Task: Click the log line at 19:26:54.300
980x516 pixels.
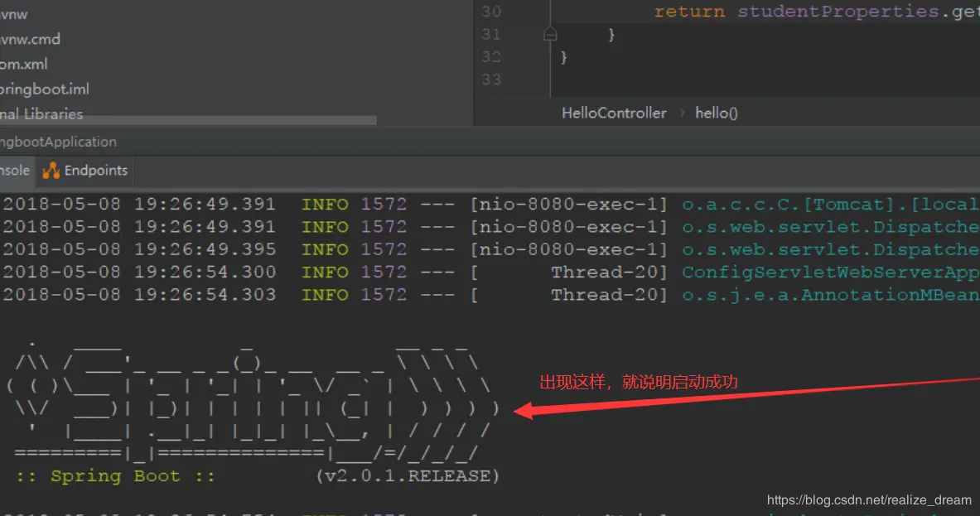Action: pos(490,272)
